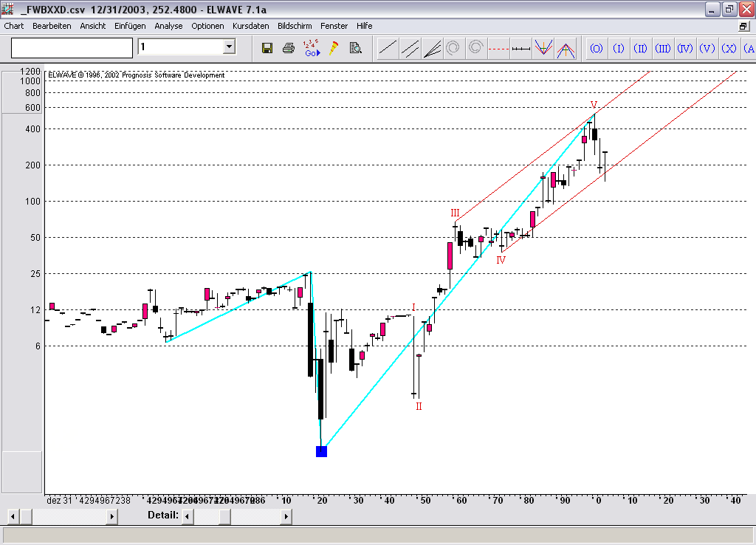
Task: Select the upward pitchfork A tool
Action: click(x=566, y=48)
